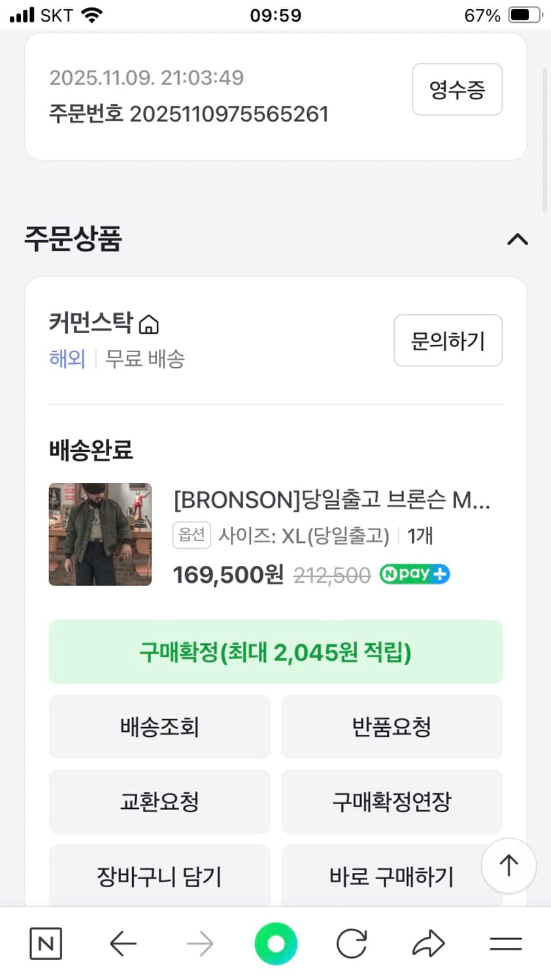Extend confirmation with 구매확정연장

pyautogui.click(x=392, y=802)
